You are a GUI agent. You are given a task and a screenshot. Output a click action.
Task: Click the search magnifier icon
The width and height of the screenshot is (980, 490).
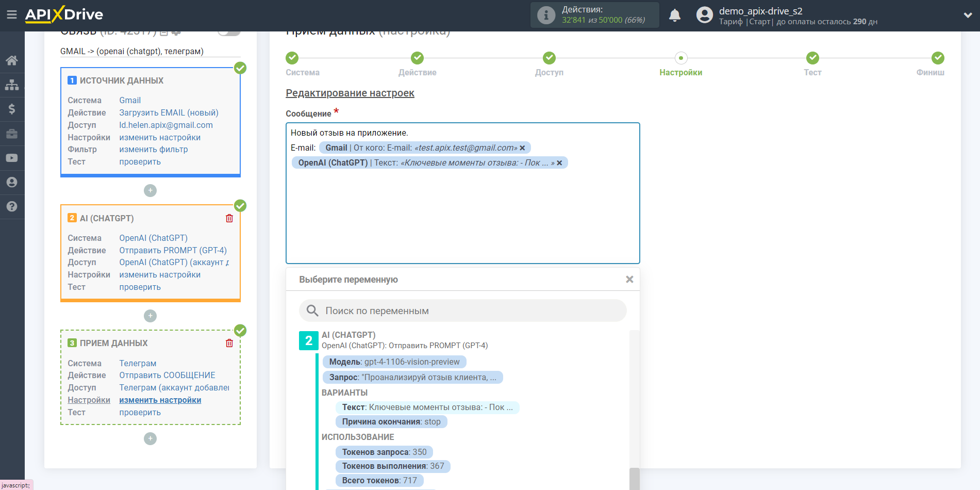[x=312, y=311]
